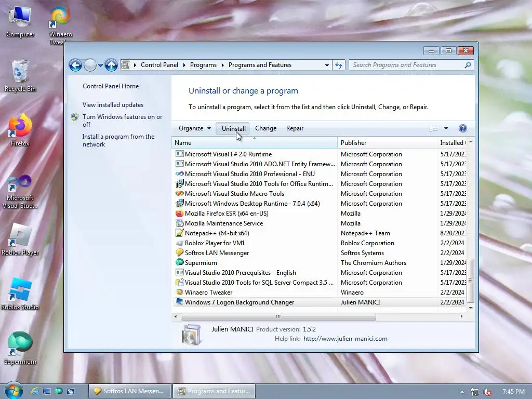Open Turn Windows features on or off
The height and width of the screenshot is (399, 532).
[123, 121]
